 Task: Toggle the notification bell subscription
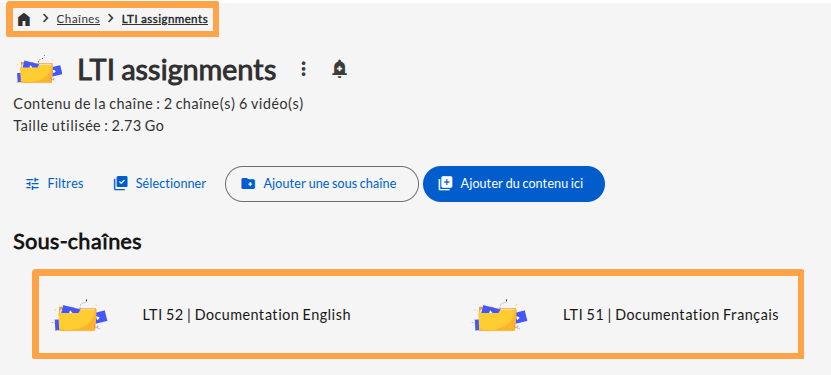pos(339,69)
